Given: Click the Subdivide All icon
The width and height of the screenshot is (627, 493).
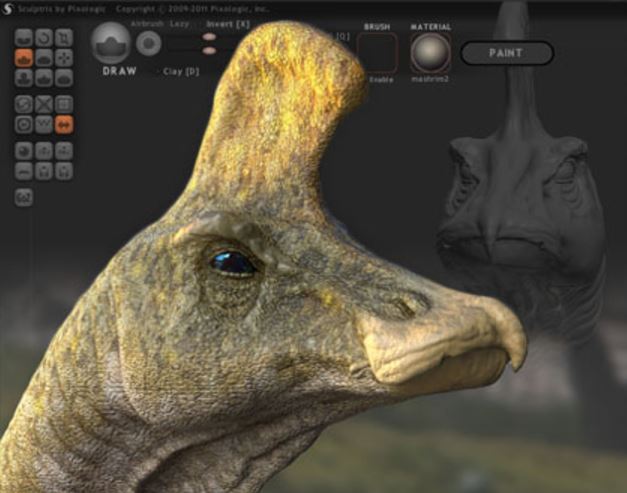Looking at the screenshot, I should [64, 104].
